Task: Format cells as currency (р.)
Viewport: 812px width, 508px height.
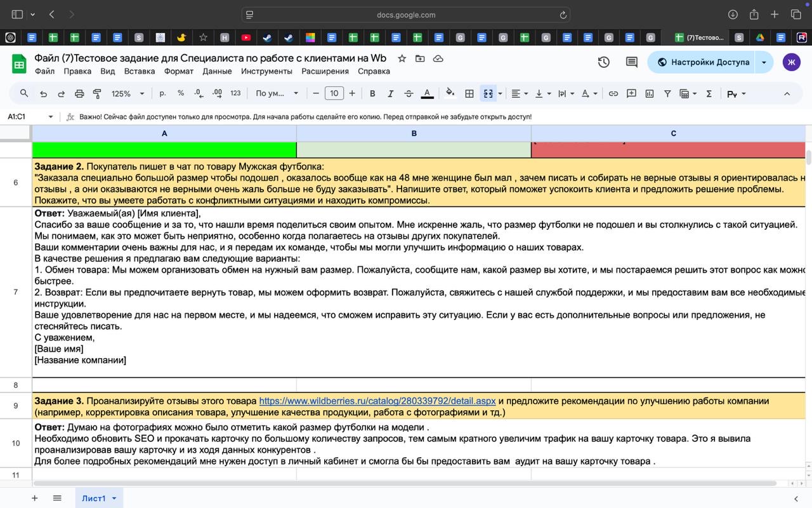Action: pos(163,93)
